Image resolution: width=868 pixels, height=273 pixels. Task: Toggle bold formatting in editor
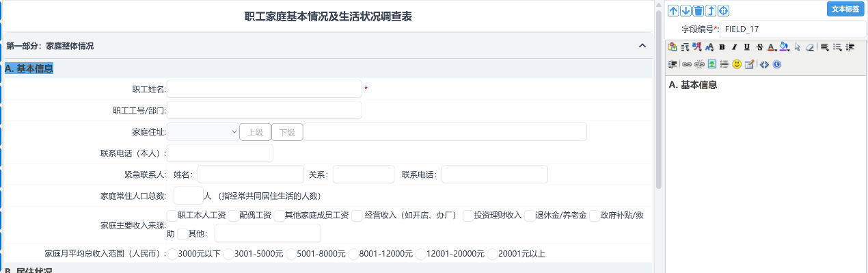coord(722,47)
